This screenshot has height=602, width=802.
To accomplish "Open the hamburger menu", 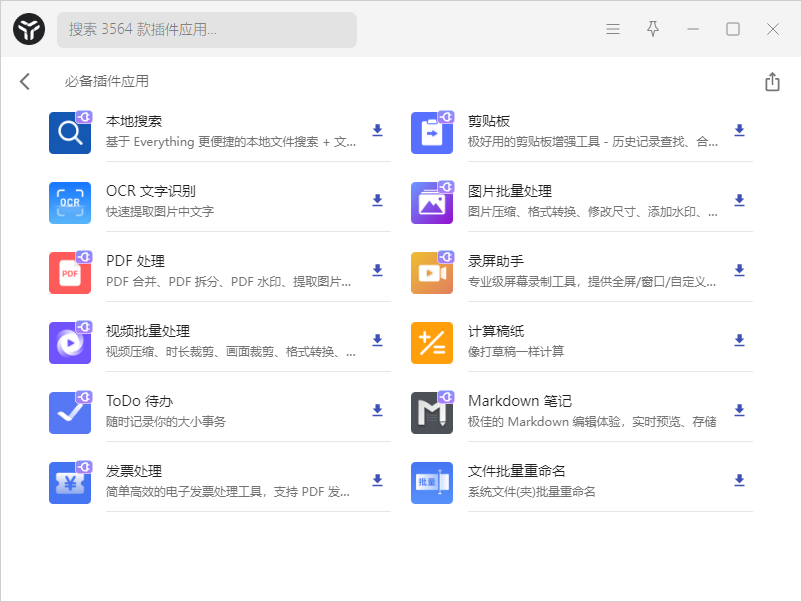I will point(612,29).
